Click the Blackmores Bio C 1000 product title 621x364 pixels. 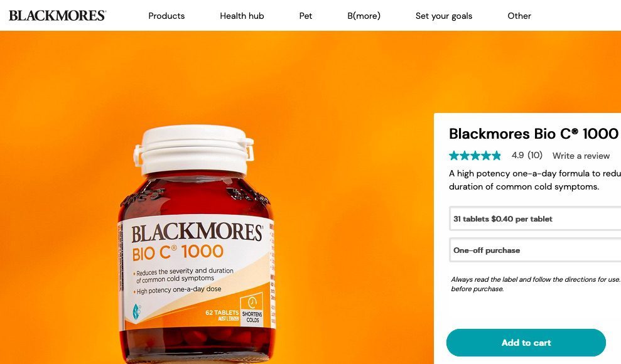click(x=534, y=134)
